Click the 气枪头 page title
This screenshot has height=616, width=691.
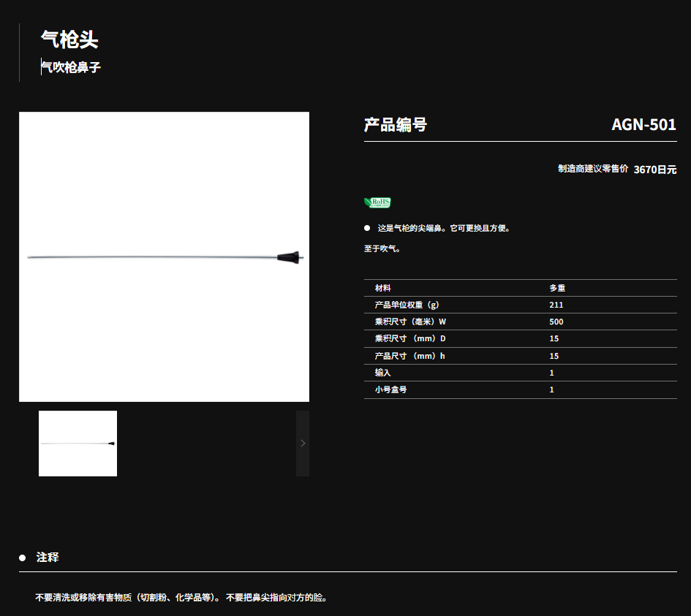pyautogui.click(x=69, y=39)
